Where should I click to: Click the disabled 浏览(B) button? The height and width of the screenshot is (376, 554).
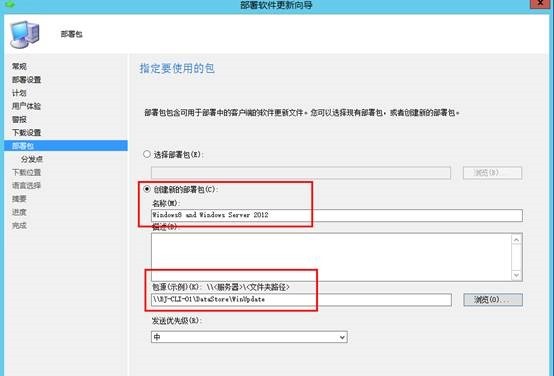coord(492,173)
